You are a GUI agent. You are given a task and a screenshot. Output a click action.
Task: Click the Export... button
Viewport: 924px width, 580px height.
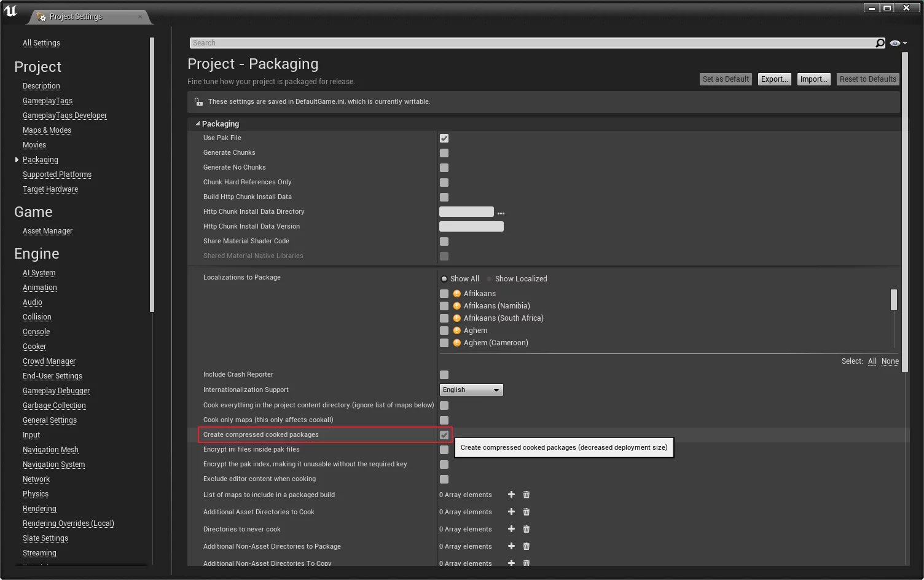click(774, 79)
